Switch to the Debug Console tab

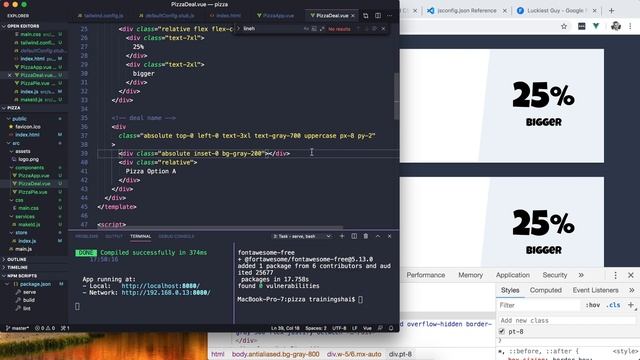[x=176, y=236]
